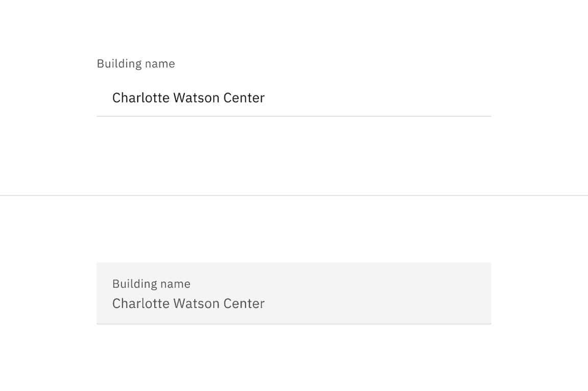Image resolution: width=588 pixels, height=391 pixels.
Task: Select the text Charlotte Watson Center in bottom field
Action: coord(188,303)
